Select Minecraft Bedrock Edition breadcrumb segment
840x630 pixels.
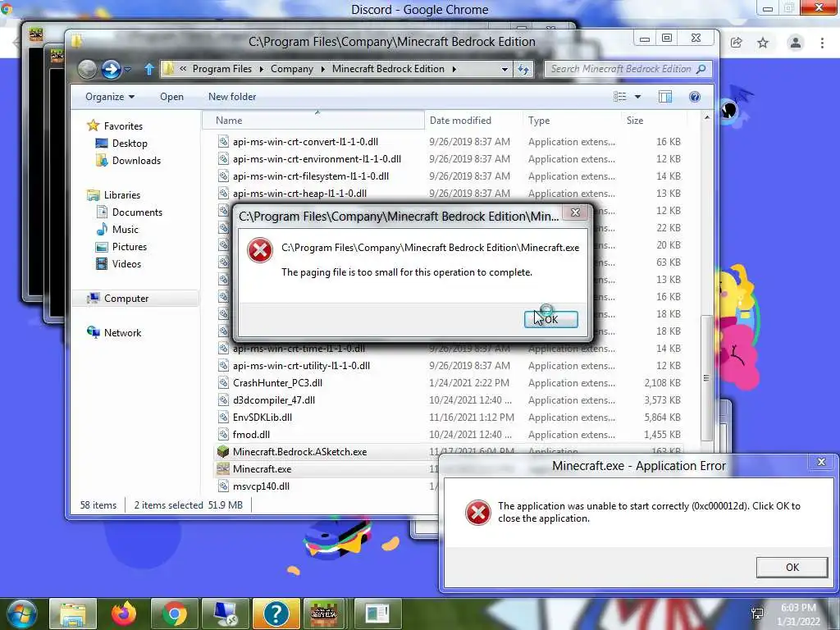coord(388,69)
